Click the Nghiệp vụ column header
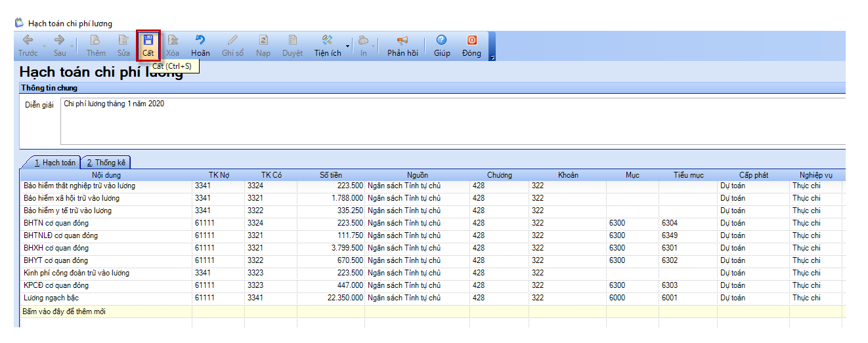868x343 pixels. (816, 175)
